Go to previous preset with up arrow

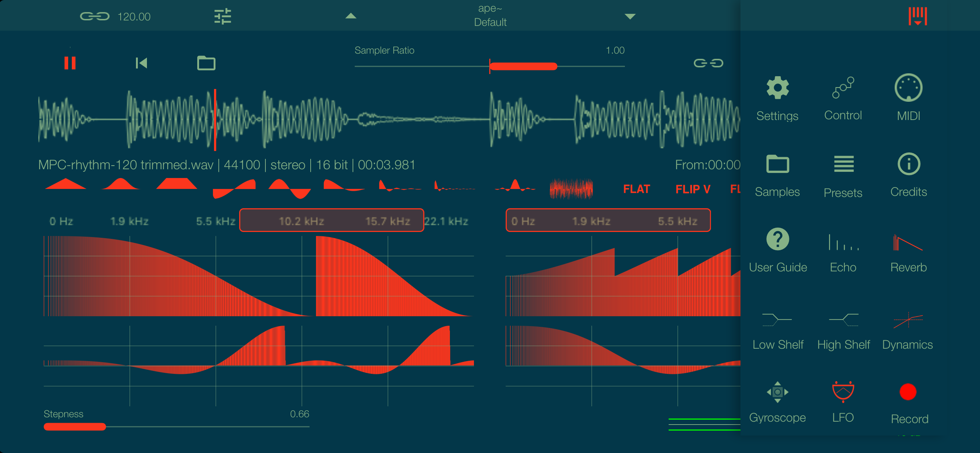(350, 16)
